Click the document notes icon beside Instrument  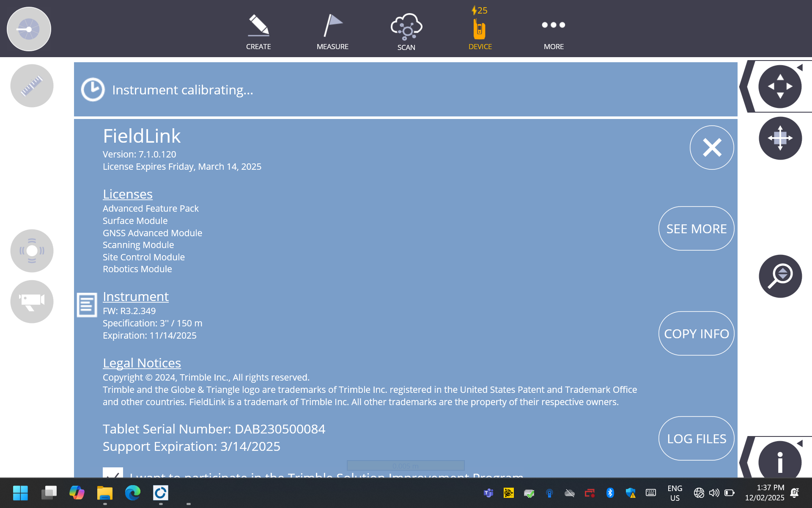pos(87,305)
